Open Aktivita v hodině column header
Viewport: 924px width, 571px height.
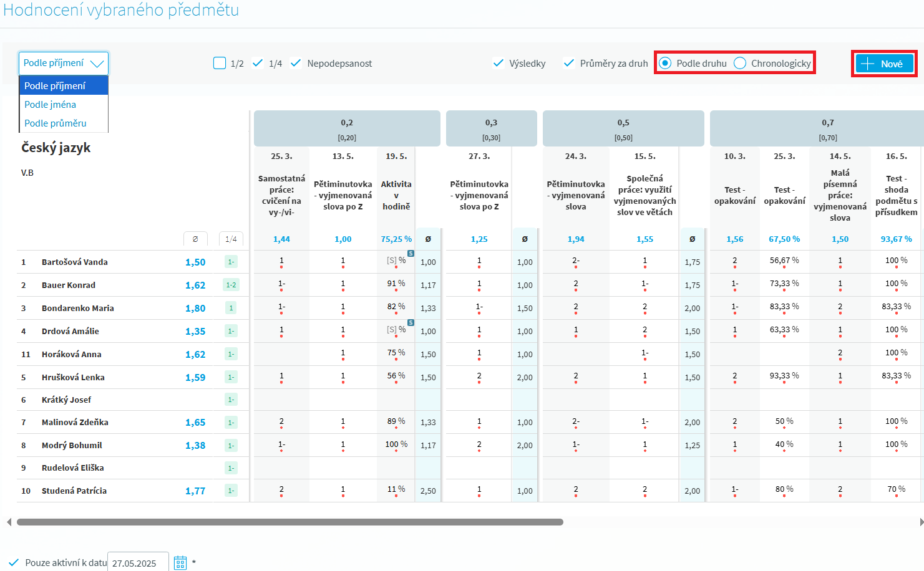396,195
